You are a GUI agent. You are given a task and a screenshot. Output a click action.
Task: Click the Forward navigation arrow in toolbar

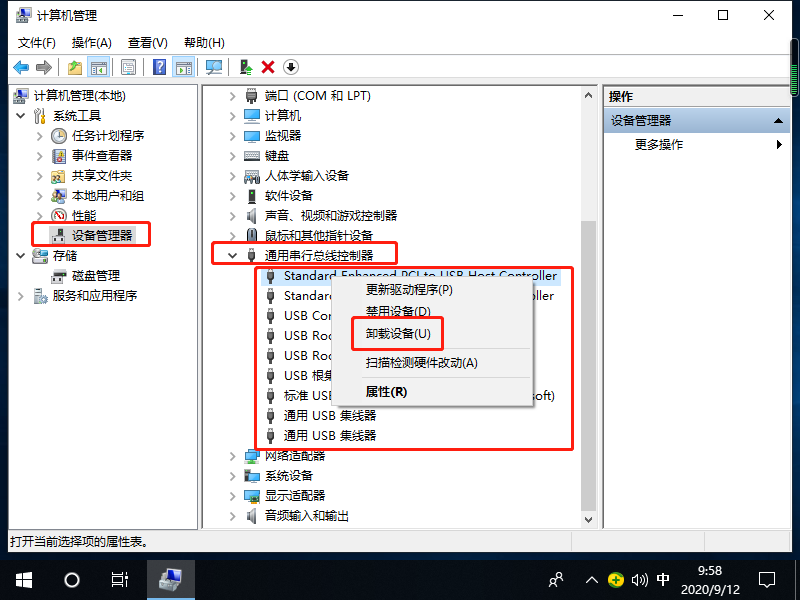coord(44,66)
